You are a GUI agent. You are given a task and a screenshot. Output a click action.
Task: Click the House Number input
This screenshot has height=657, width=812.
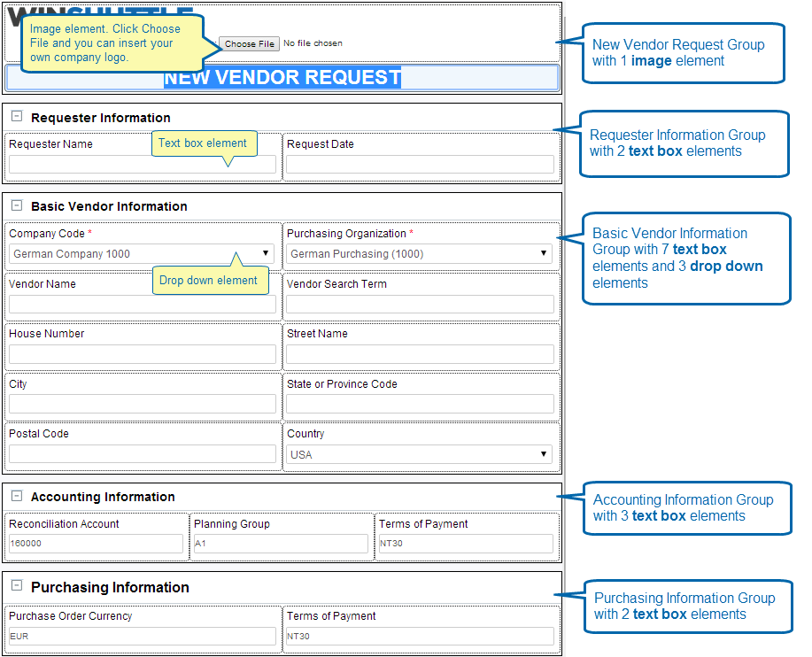(143, 354)
